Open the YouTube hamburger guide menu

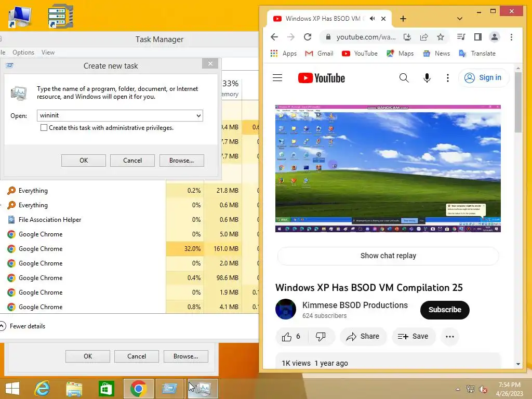[277, 78]
